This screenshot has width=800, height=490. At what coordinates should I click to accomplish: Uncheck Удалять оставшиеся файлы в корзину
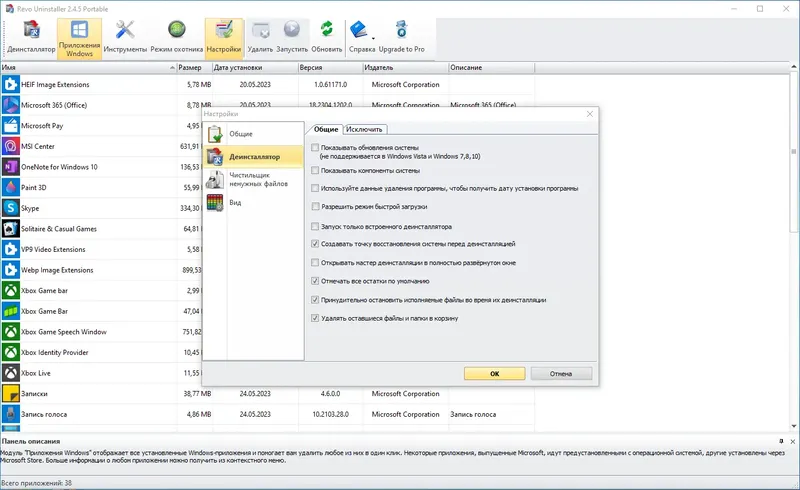click(315, 318)
